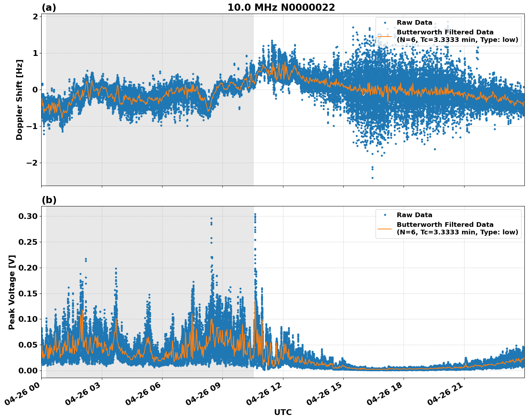Click the panel label (a)
Image resolution: width=528 pixels, height=420 pixels.
pyautogui.click(x=49, y=6)
